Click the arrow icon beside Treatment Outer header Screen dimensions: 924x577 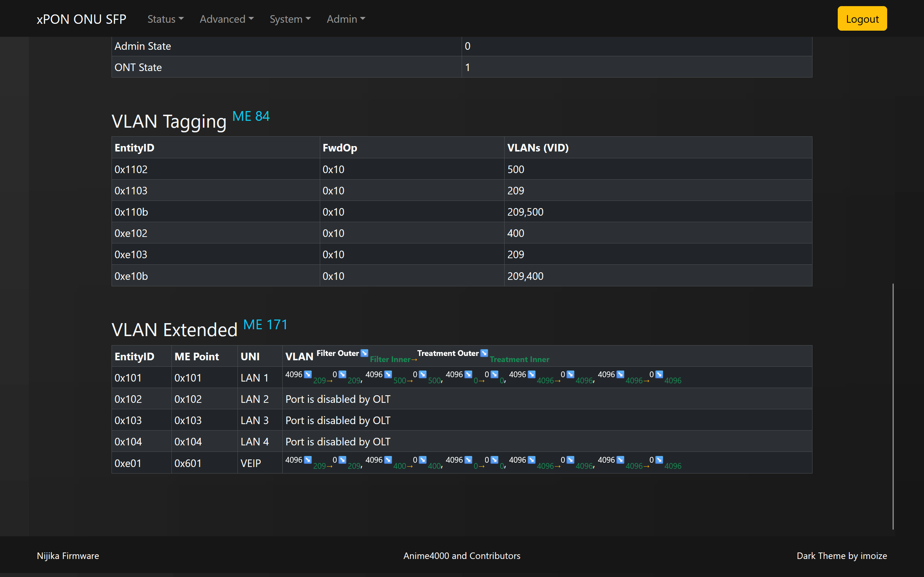coord(484,353)
